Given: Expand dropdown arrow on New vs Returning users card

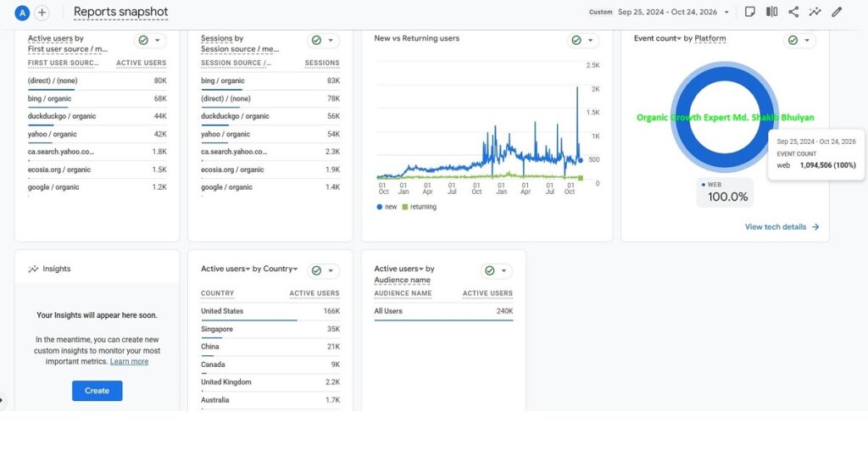Looking at the screenshot, I should pos(590,41).
